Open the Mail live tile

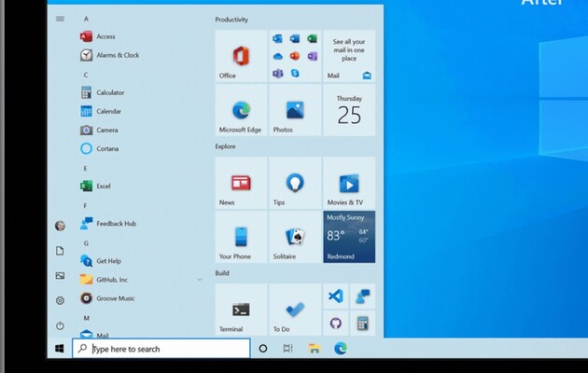tap(349, 56)
